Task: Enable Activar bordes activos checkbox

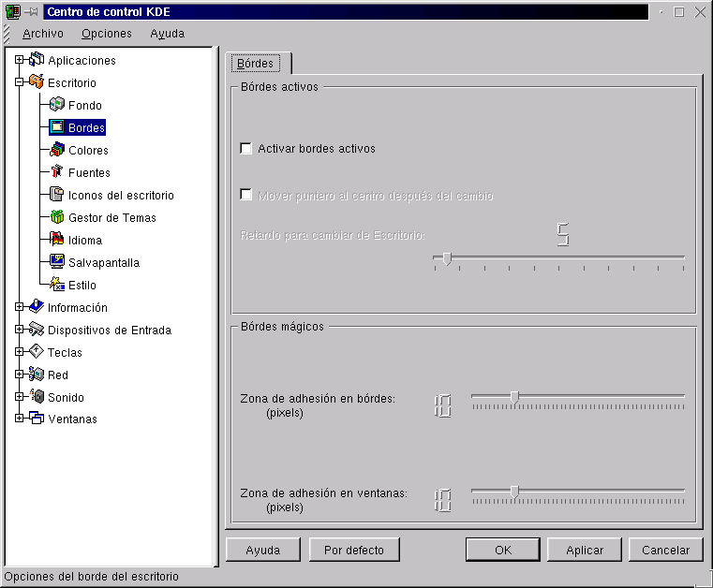Action: (246, 148)
